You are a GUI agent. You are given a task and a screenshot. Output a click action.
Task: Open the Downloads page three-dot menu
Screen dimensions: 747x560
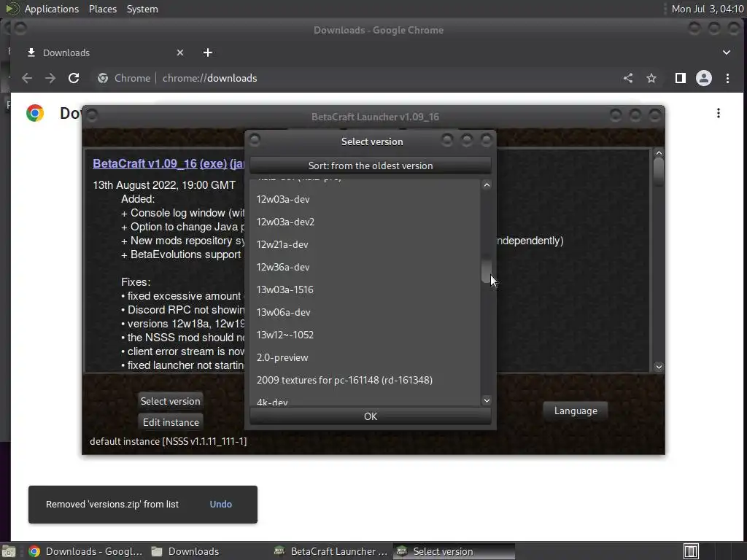click(x=719, y=113)
